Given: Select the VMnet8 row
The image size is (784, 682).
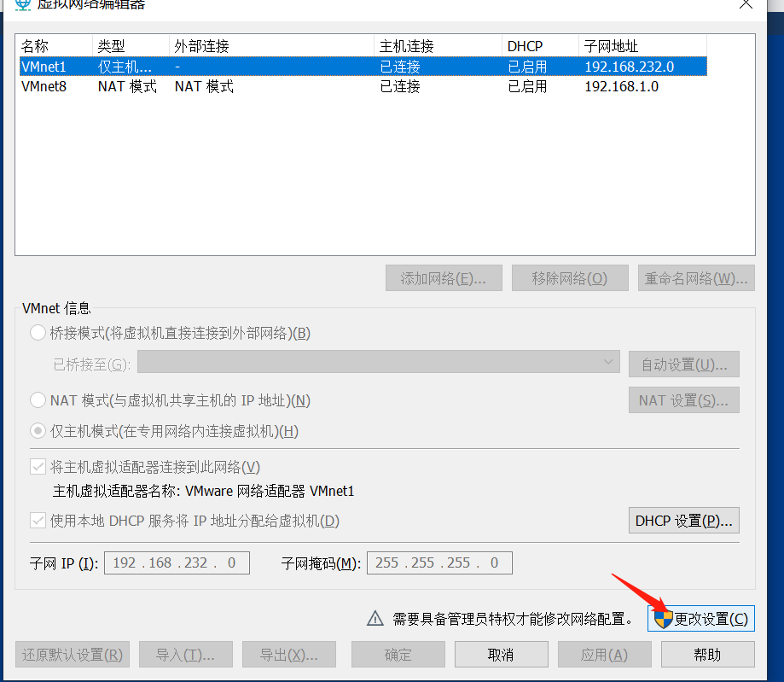Looking at the screenshot, I should point(363,86).
